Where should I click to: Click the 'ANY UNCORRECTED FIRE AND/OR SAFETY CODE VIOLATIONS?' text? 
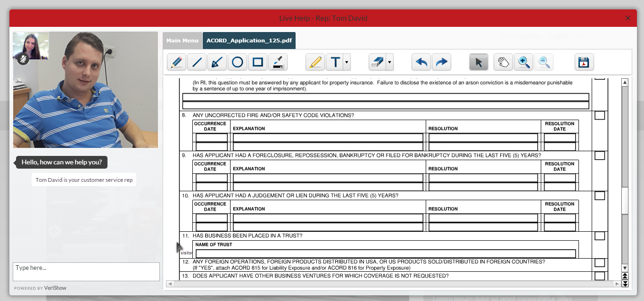point(273,115)
